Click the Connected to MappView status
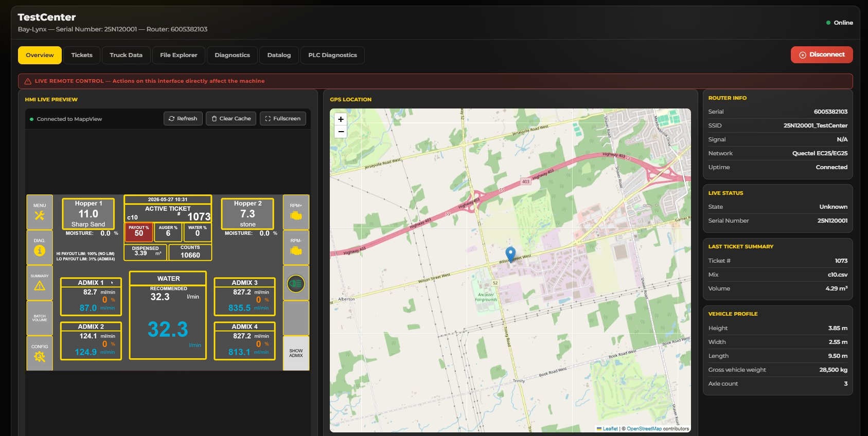 point(66,119)
